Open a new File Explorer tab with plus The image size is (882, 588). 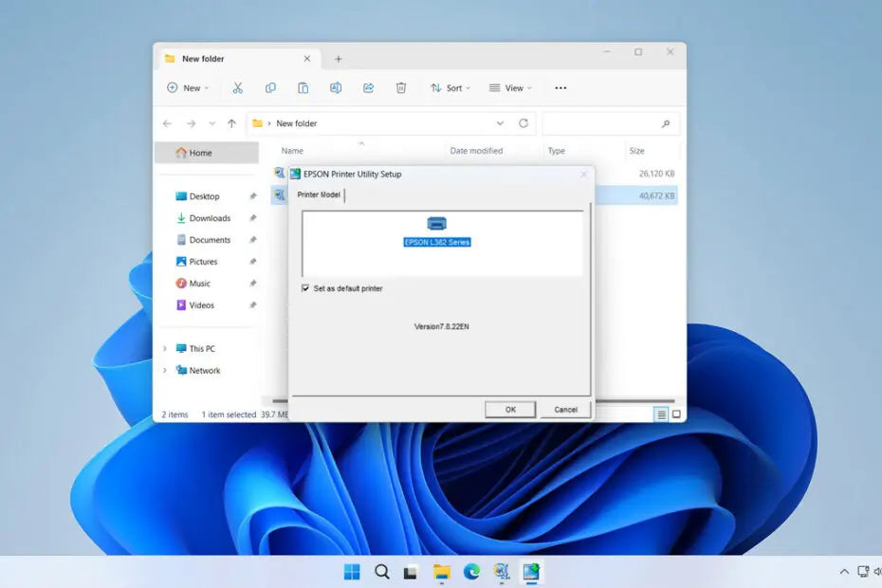coord(339,59)
